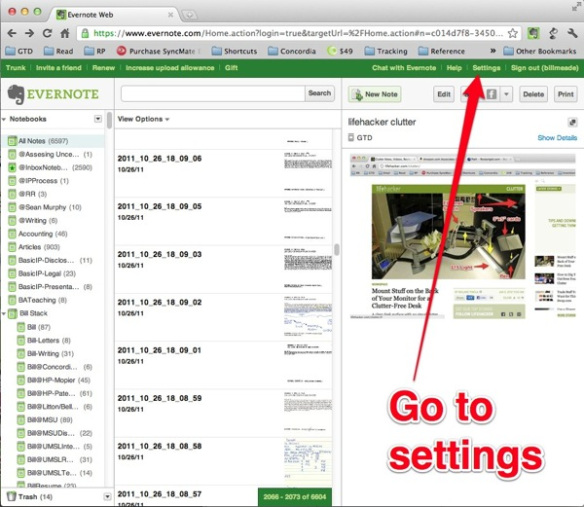Screen dimensions: 584x507
Task: Create a New Note
Action: pos(375,94)
